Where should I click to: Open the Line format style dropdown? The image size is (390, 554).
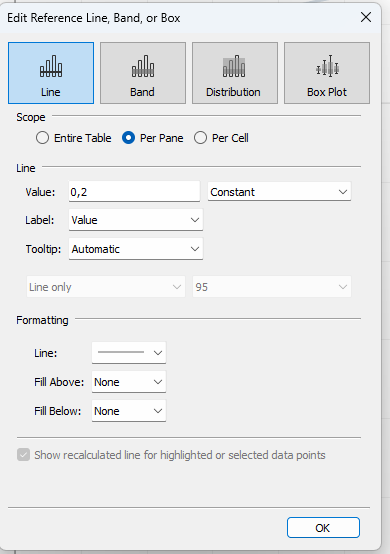(x=129, y=352)
